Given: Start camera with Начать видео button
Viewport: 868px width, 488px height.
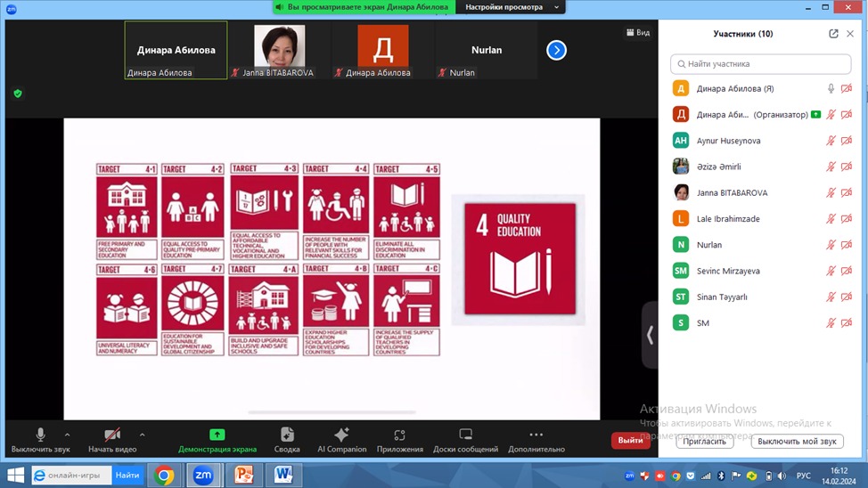Looking at the screenshot, I should pyautogui.click(x=112, y=441).
